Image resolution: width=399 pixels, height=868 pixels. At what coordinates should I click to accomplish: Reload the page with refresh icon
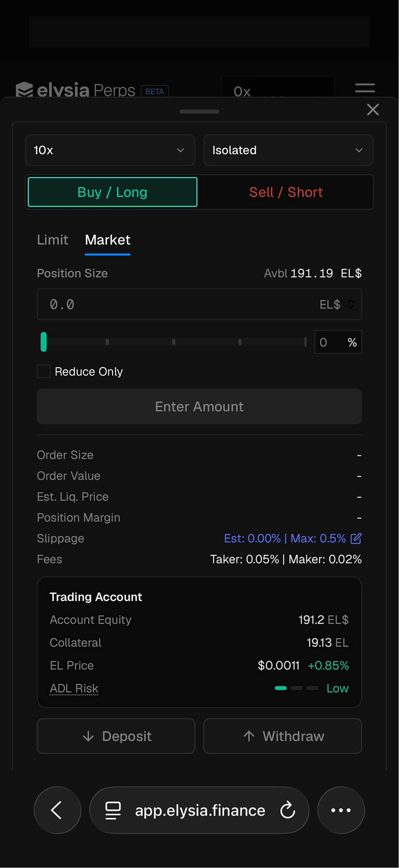click(x=287, y=810)
